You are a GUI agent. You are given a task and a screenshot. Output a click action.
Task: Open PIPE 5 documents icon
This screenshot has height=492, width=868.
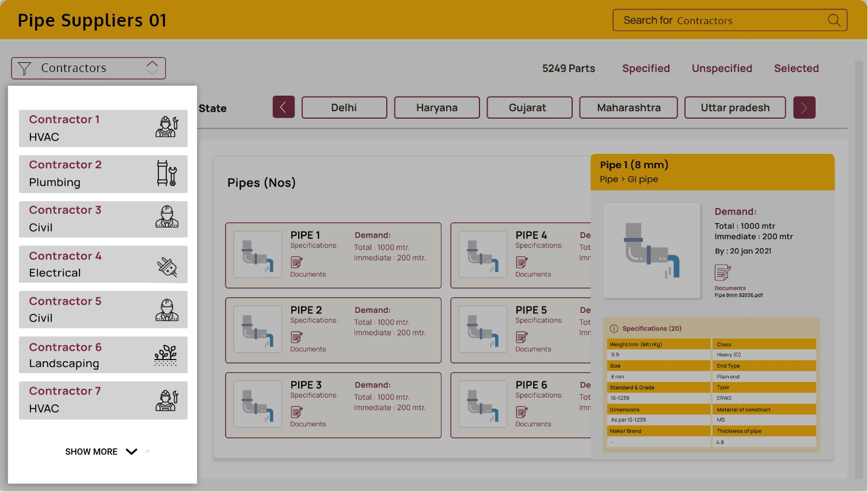[521, 338]
